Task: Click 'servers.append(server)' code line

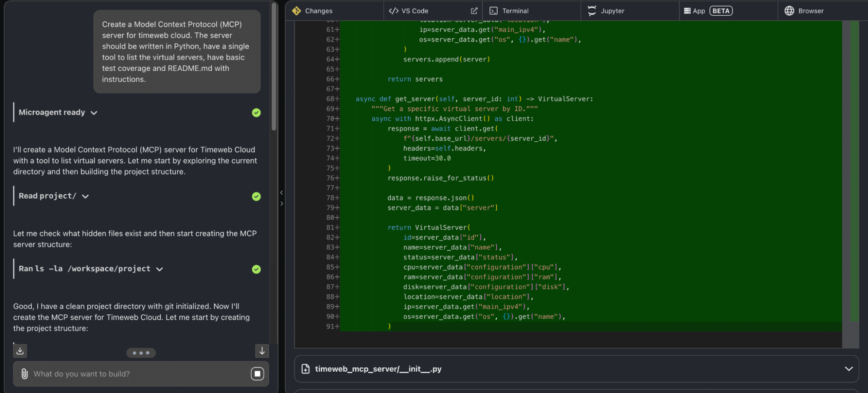Action: click(446, 59)
